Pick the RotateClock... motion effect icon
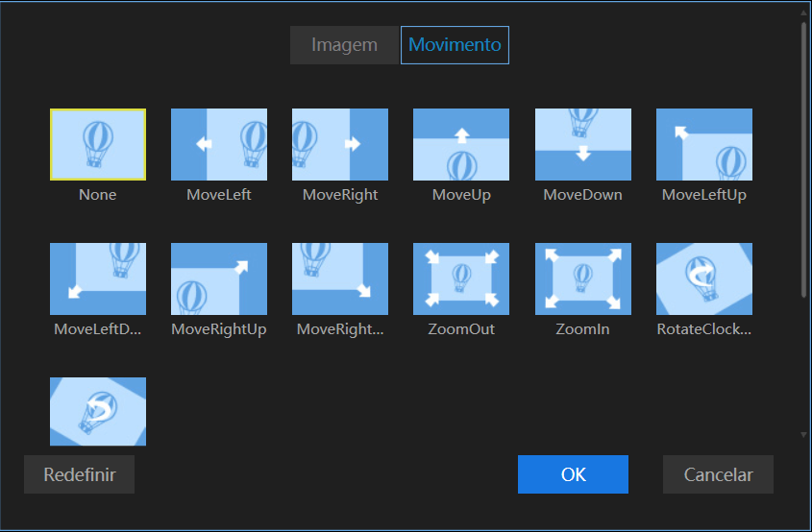The width and height of the screenshot is (812, 532). pos(704,278)
